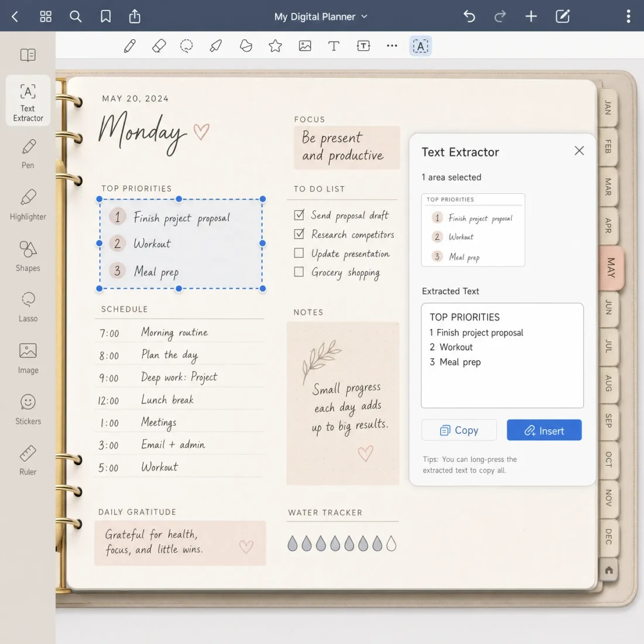644x644 pixels.
Task: Add a new page with the plus icon
Action: point(531,16)
